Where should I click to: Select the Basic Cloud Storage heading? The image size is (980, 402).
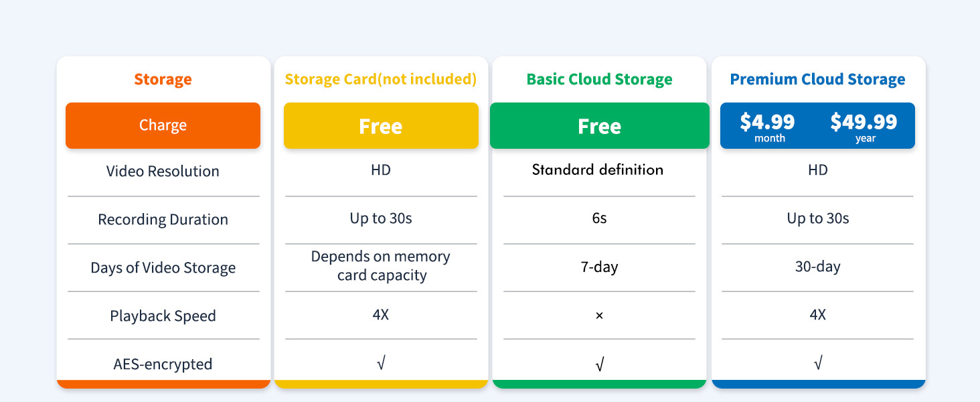point(599,79)
